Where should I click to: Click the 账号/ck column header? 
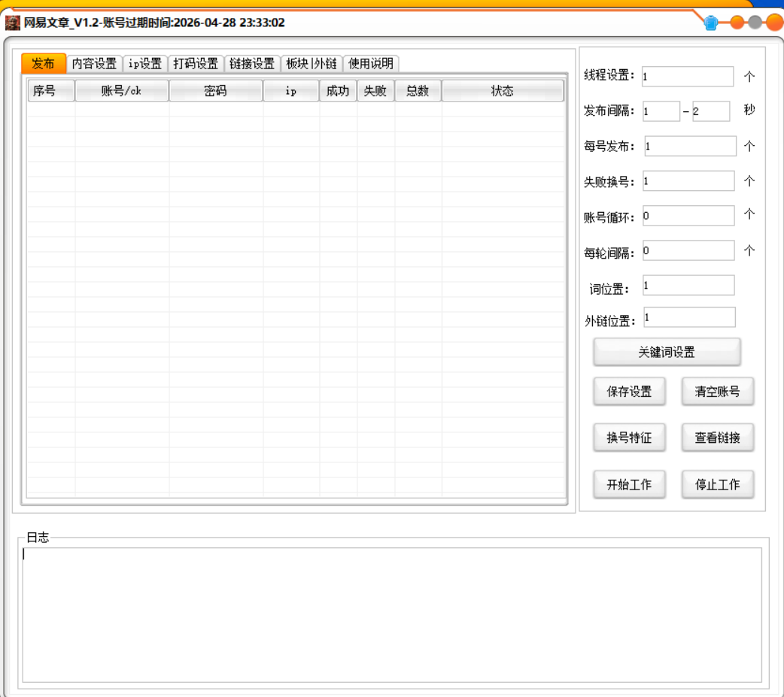point(121,91)
